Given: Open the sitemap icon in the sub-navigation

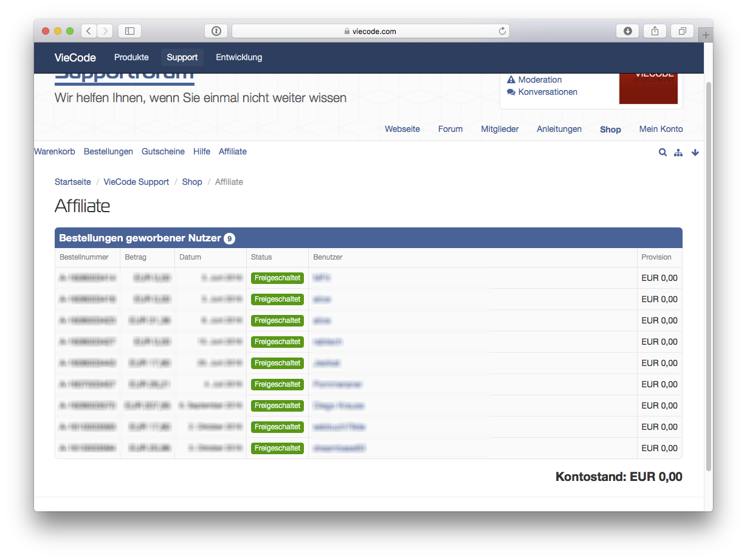Looking at the screenshot, I should click(678, 153).
